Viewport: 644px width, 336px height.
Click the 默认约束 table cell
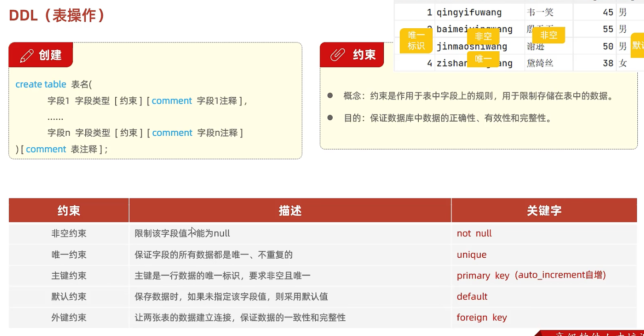69,297
